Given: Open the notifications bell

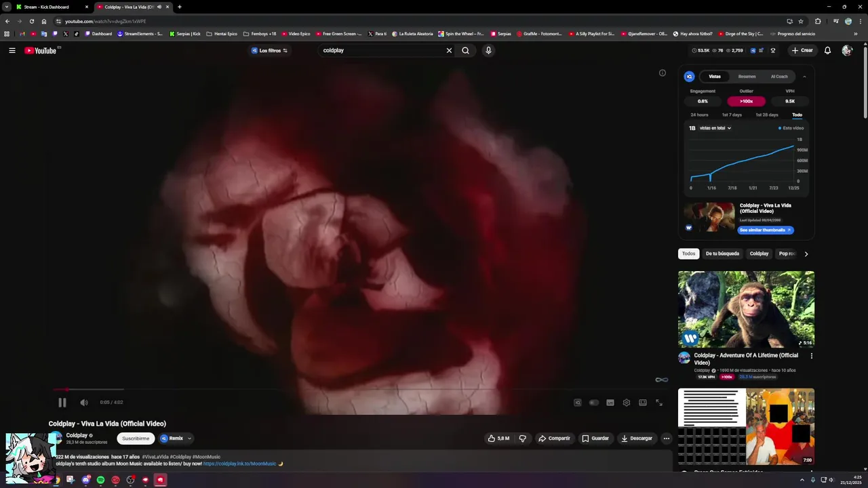Looking at the screenshot, I should pos(827,50).
